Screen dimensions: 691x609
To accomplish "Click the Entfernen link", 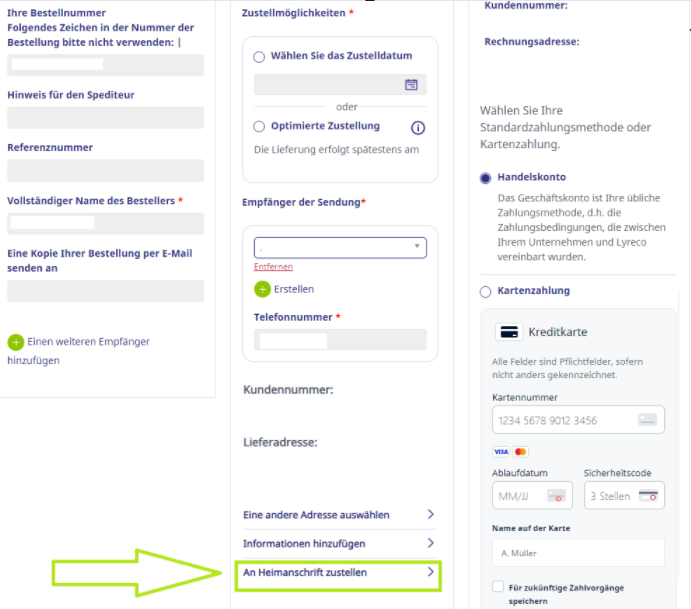I will tap(273, 267).
